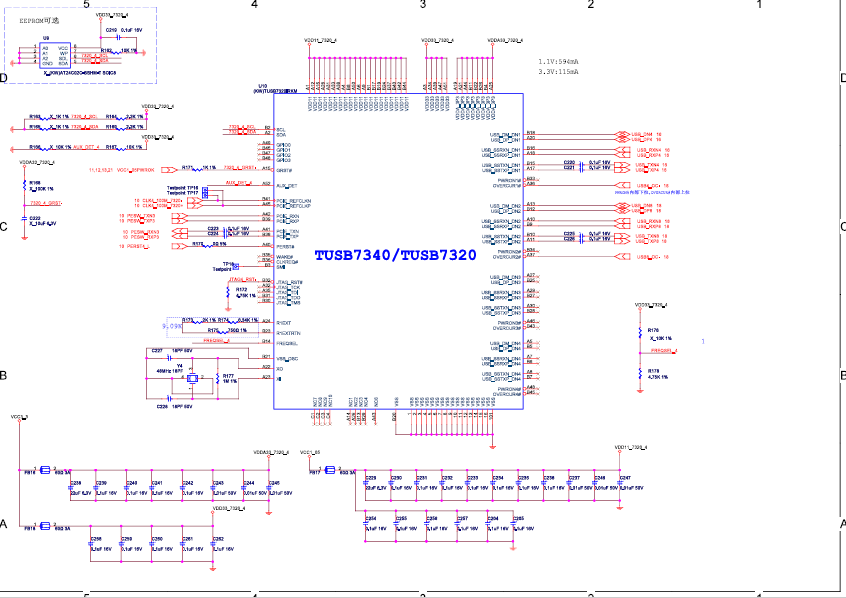Click the USB_DM_DN3 pin label
Viewport: 846px width, 598px height.
(x=506, y=278)
